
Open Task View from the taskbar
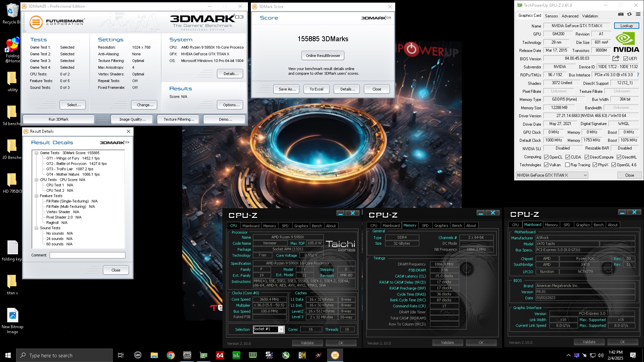121,355
